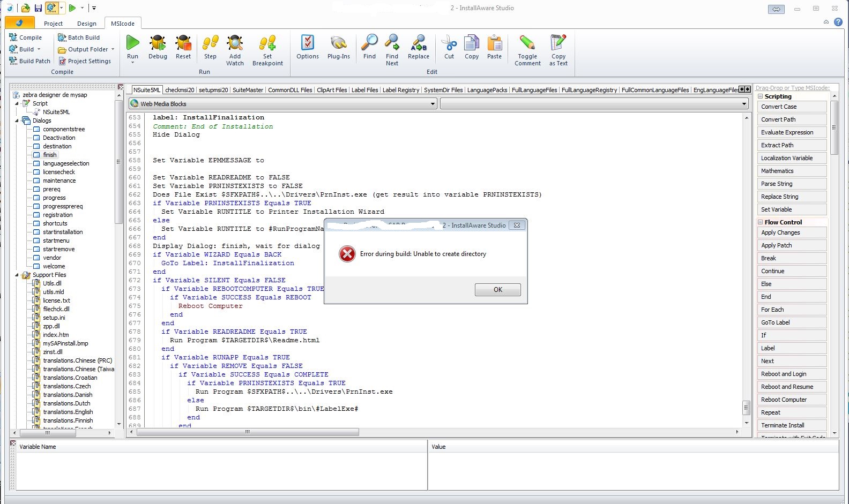The height and width of the screenshot is (504, 849).
Task: Collapse the Support Files tree node
Action: tap(17, 275)
